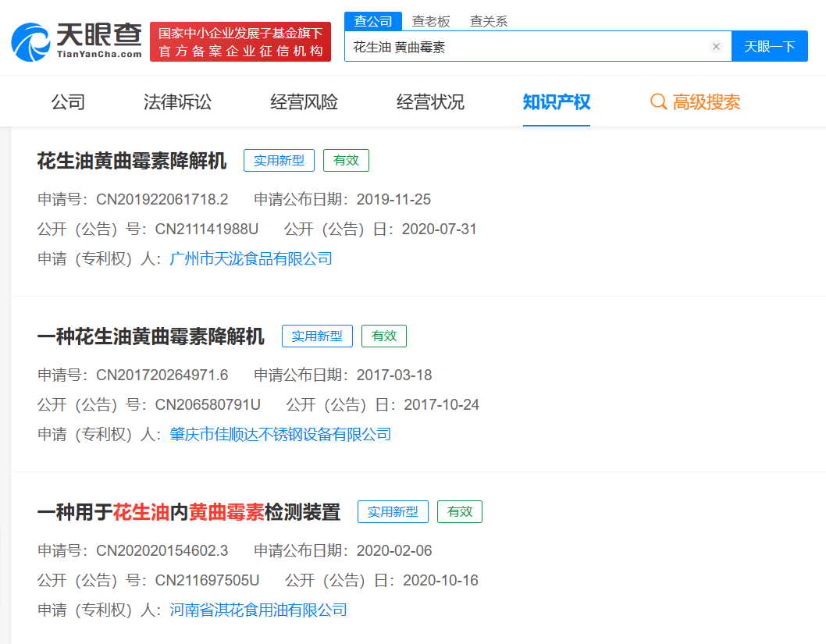Open the 经营风险 tab
The width and height of the screenshot is (826, 644).
coord(304,102)
